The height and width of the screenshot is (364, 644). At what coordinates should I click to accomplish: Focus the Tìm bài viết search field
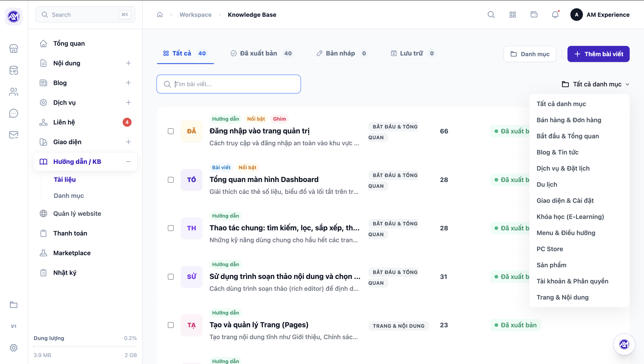point(228,84)
